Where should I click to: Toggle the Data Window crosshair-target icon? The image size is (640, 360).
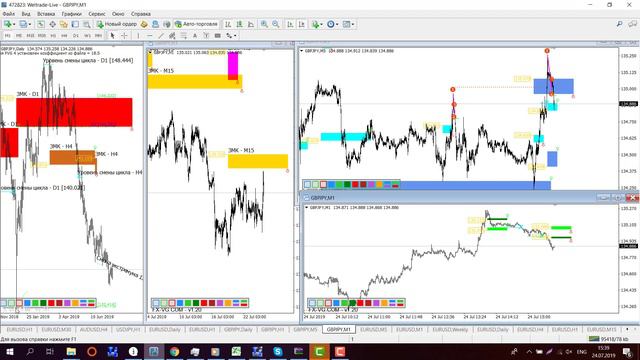(52, 24)
